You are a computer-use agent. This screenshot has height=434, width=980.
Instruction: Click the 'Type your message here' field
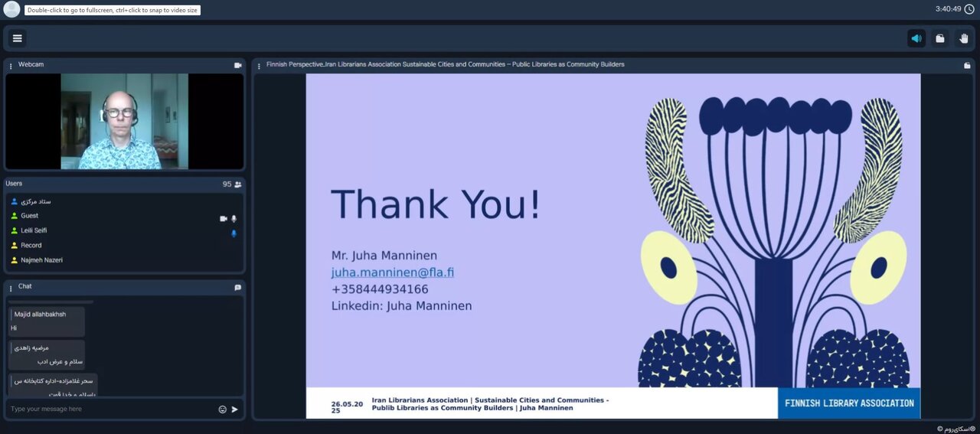pyautogui.click(x=111, y=410)
